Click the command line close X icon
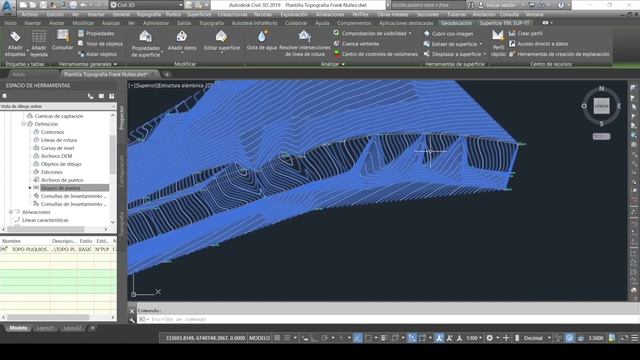The height and width of the screenshot is (360, 640). [132, 311]
